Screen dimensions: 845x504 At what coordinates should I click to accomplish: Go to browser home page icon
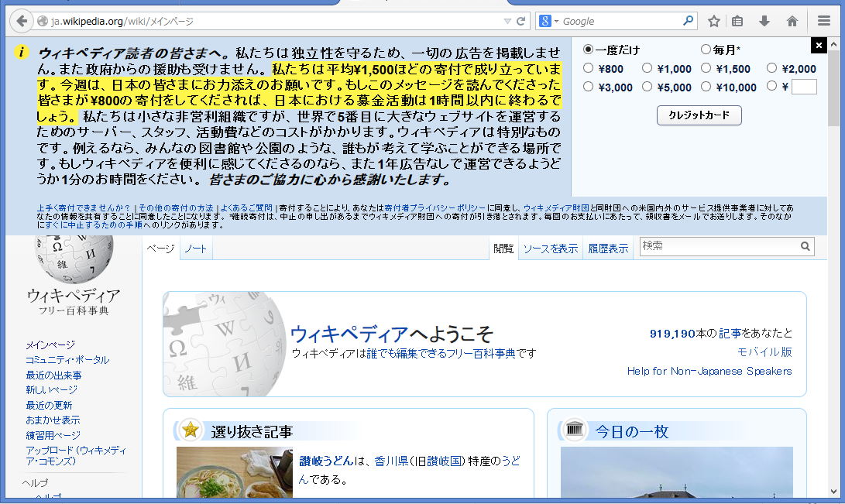tap(792, 21)
